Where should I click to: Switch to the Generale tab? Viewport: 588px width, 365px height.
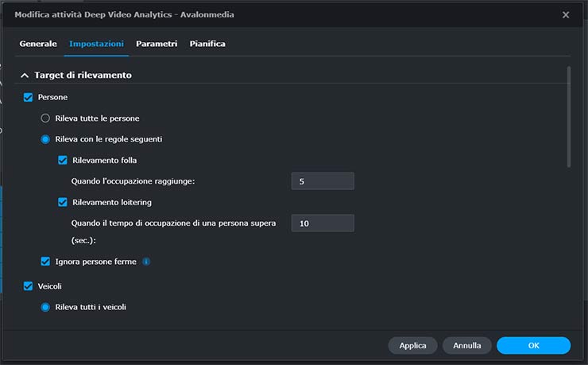click(38, 44)
